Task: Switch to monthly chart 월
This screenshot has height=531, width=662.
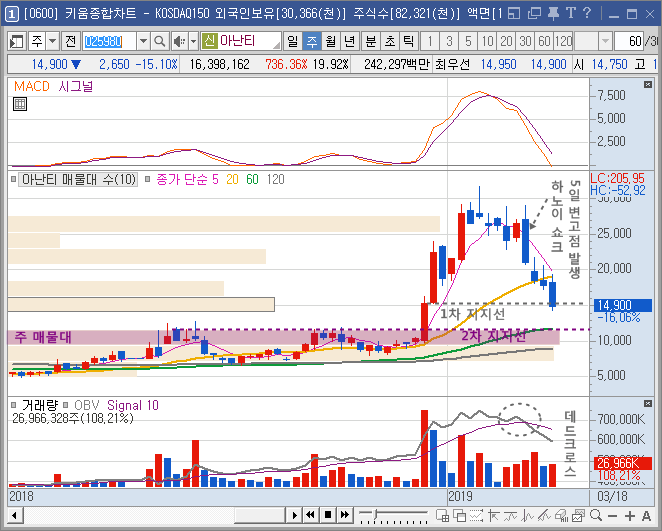Action: [331, 41]
